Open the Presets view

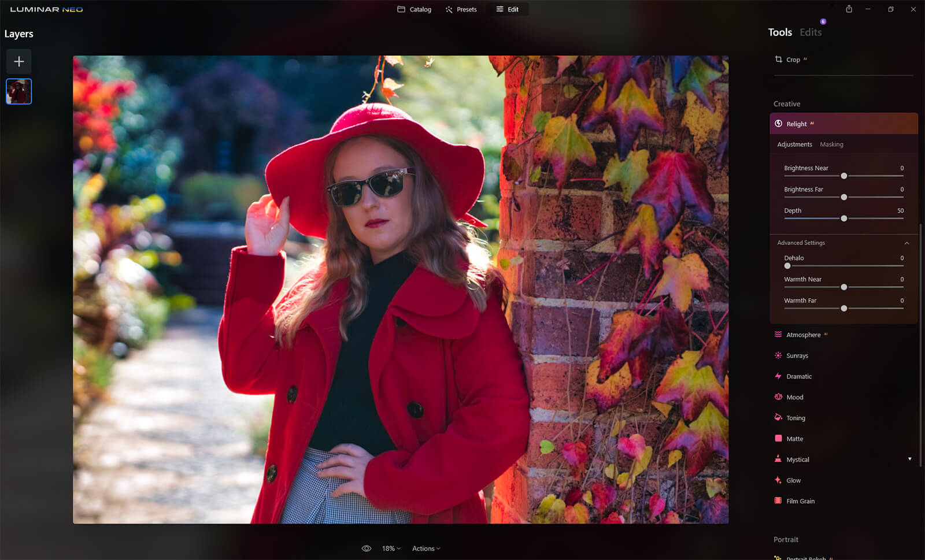pos(461,9)
